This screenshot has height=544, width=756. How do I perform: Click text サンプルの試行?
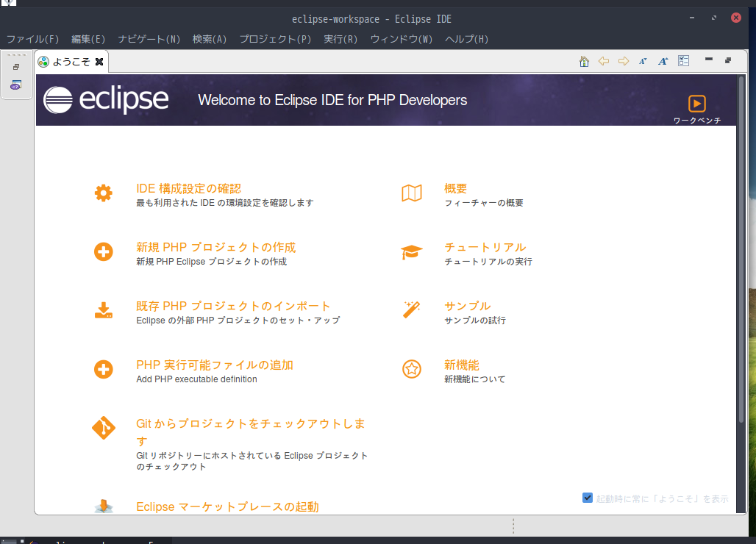coord(475,321)
